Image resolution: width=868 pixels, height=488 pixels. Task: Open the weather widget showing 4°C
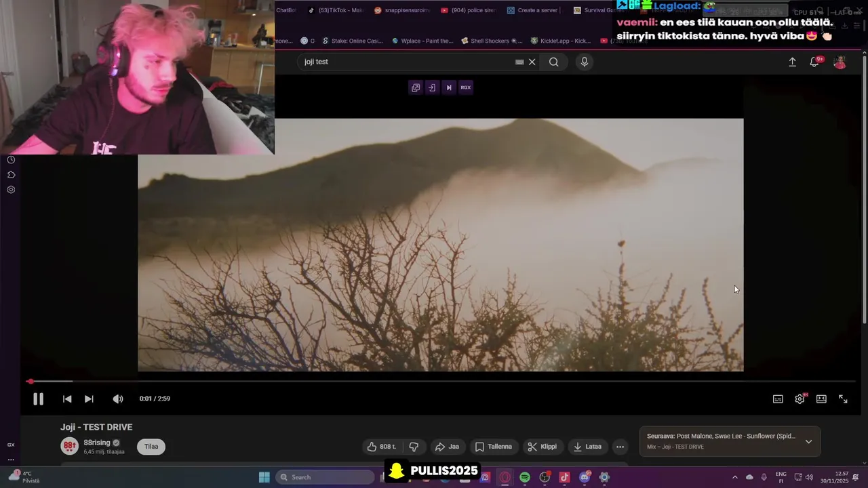tap(24, 477)
